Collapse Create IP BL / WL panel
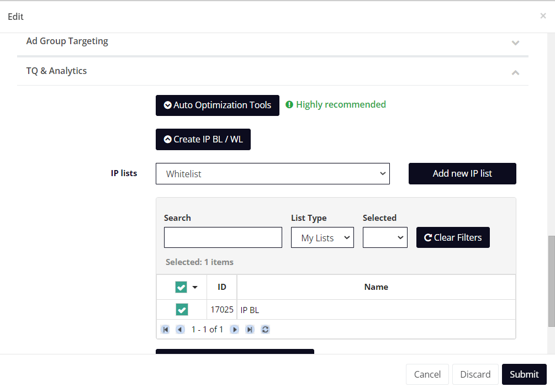The height and width of the screenshot is (392, 555). [x=203, y=139]
